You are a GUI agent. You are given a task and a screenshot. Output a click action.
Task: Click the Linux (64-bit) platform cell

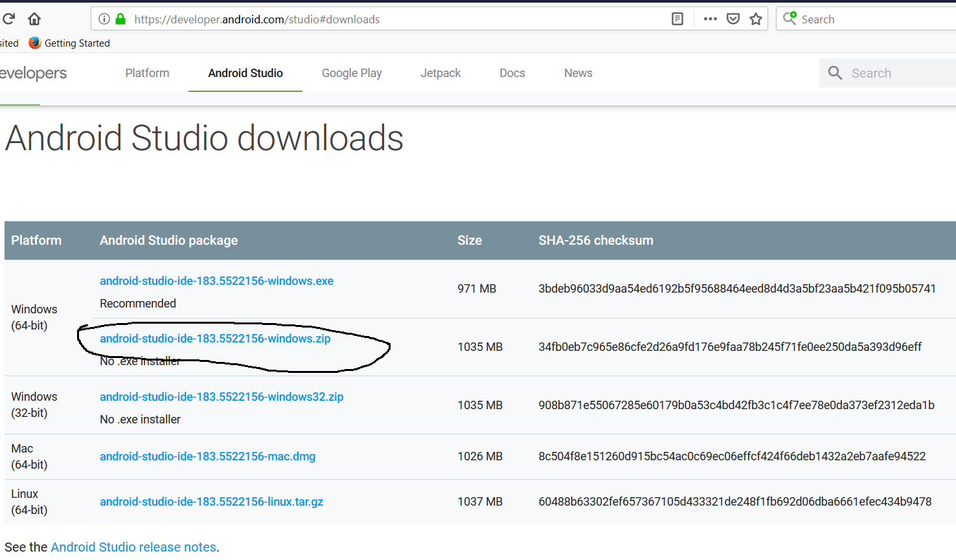pos(29,502)
